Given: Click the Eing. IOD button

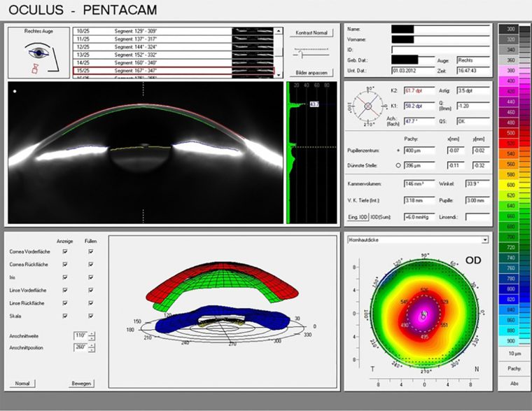Looking at the screenshot, I should (x=358, y=217).
